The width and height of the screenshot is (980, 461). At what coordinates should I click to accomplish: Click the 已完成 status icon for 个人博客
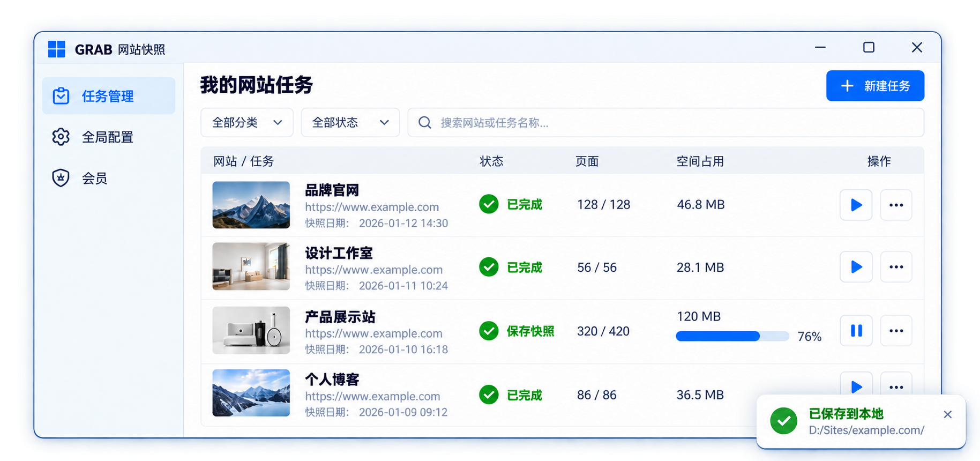(489, 395)
